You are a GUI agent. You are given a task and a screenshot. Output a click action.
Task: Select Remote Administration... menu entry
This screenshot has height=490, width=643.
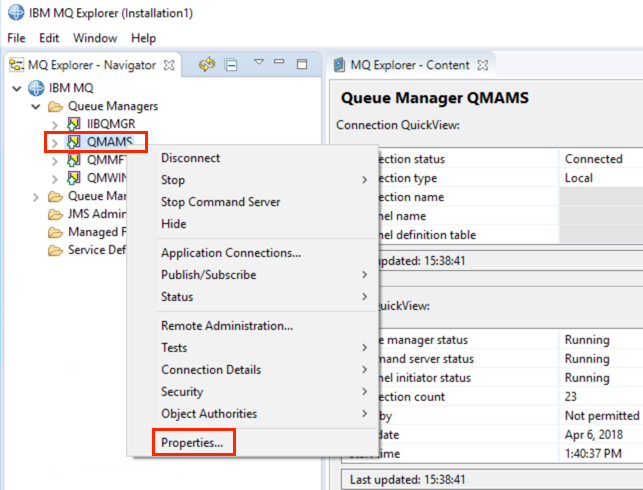pyautogui.click(x=227, y=326)
